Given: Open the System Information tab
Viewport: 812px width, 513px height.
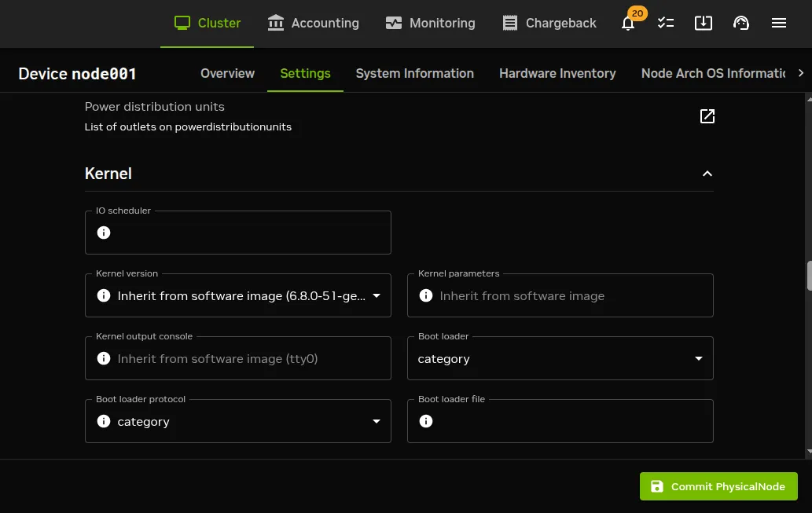Looking at the screenshot, I should 415,74.
